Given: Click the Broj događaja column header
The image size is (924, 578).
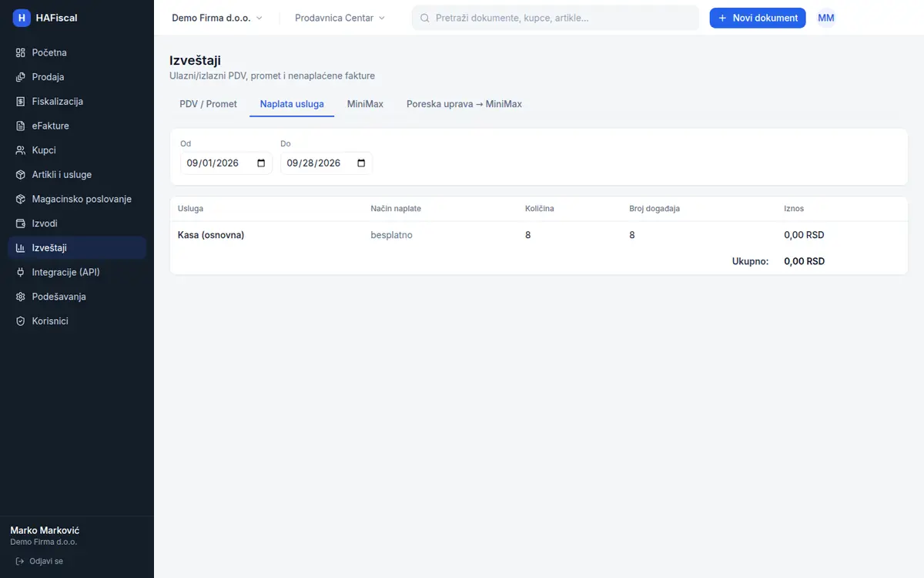Looking at the screenshot, I should tap(654, 209).
